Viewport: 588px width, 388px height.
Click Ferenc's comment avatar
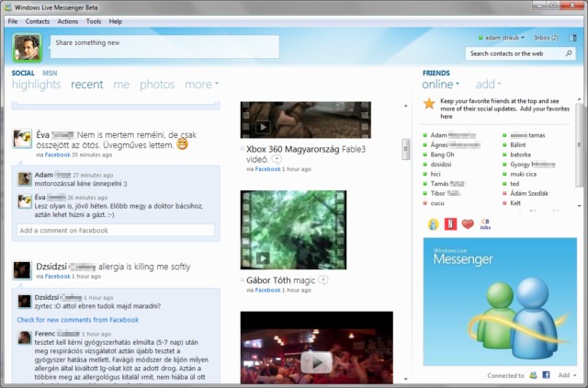25,337
